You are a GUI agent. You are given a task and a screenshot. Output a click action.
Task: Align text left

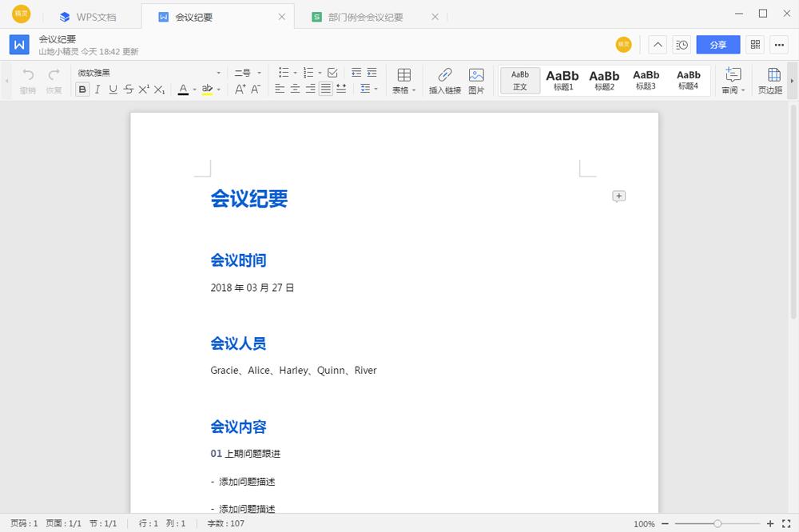click(280, 89)
